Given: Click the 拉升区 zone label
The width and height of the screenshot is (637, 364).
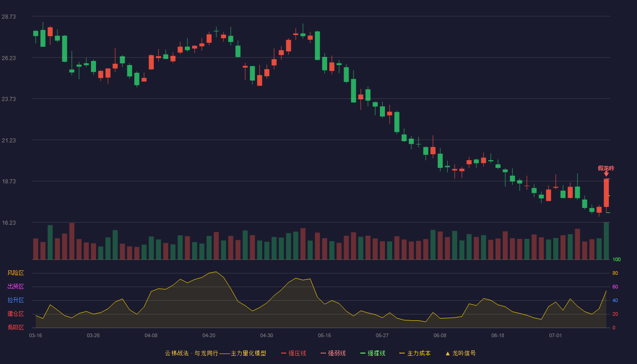Looking at the screenshot, I should (15, 300).
